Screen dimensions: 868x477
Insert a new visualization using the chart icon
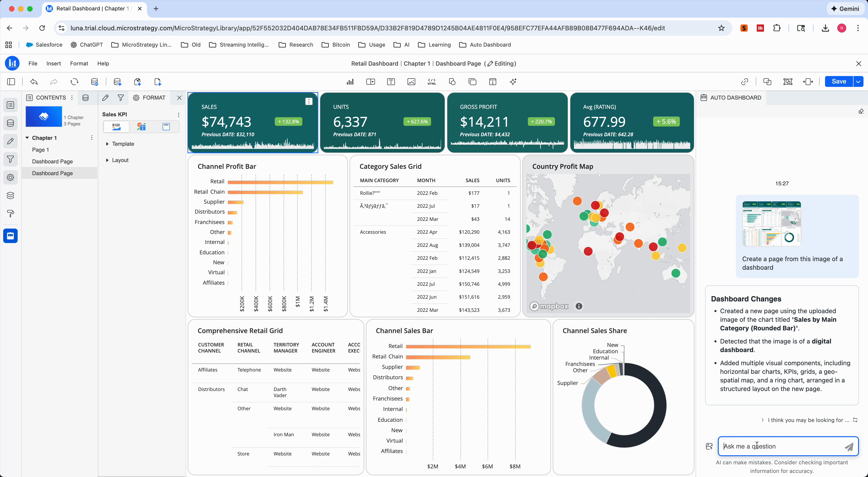click(x=350, y=82)
